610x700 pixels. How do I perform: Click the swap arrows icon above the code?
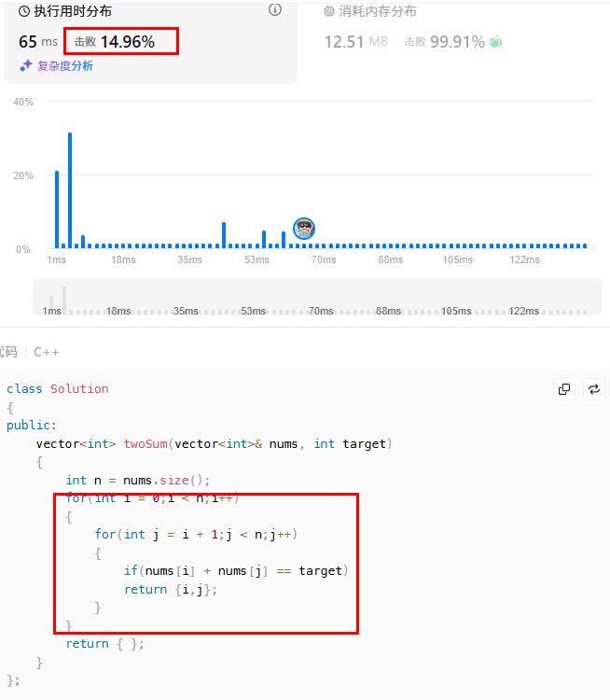coord(593,389)
